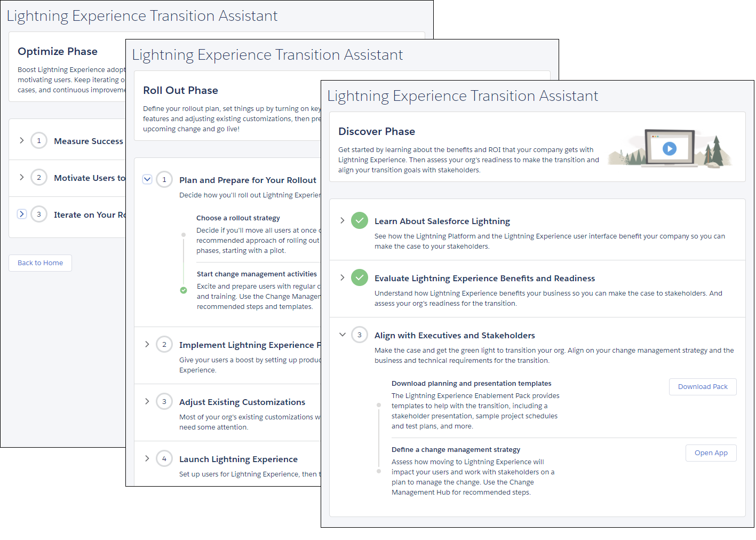The height and width of the screenshot is (540, 756).
Task: Expand the Measure Success section
Action: point(21,140)
